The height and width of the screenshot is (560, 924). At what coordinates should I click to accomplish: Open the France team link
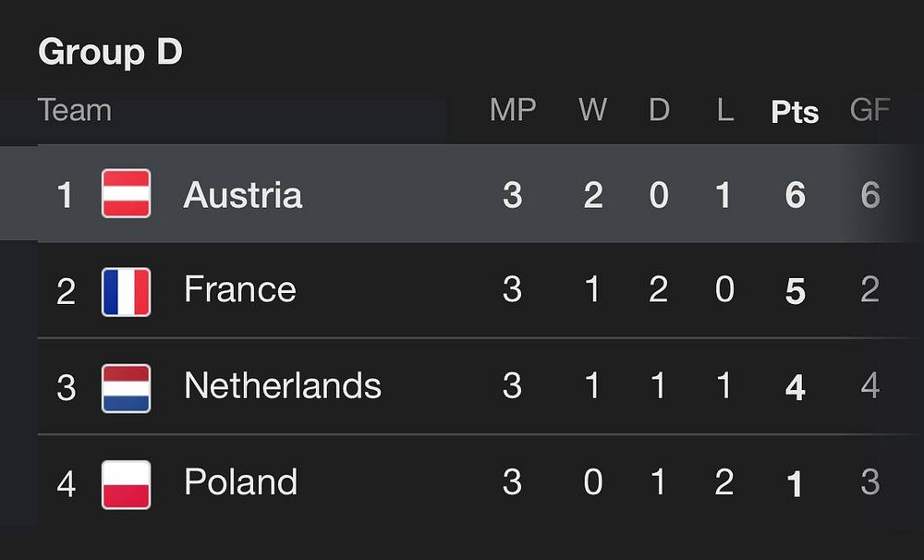pyautogui.click(x=239, y=290)
